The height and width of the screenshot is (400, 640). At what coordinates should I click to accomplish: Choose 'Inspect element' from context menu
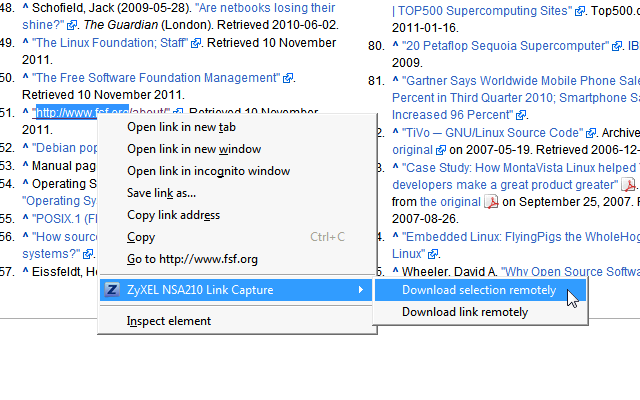[169, 321]
